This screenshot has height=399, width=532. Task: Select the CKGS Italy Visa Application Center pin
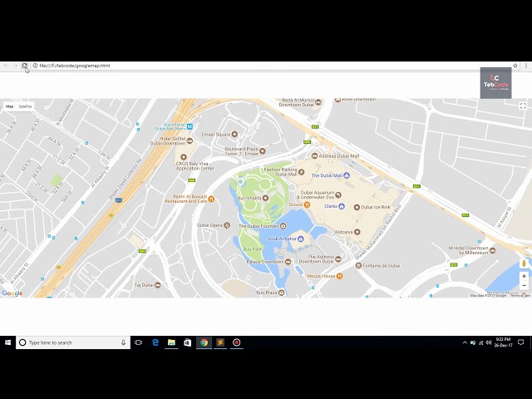184,157
